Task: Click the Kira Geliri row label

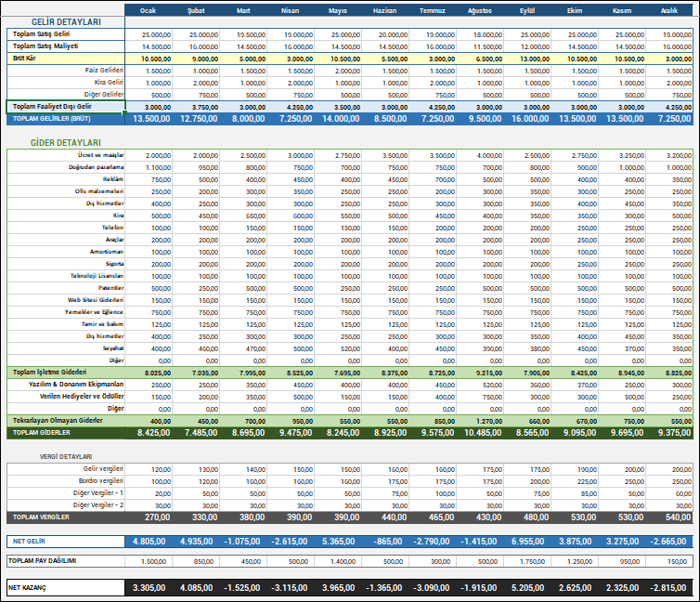Action: [x=109, y=82]
